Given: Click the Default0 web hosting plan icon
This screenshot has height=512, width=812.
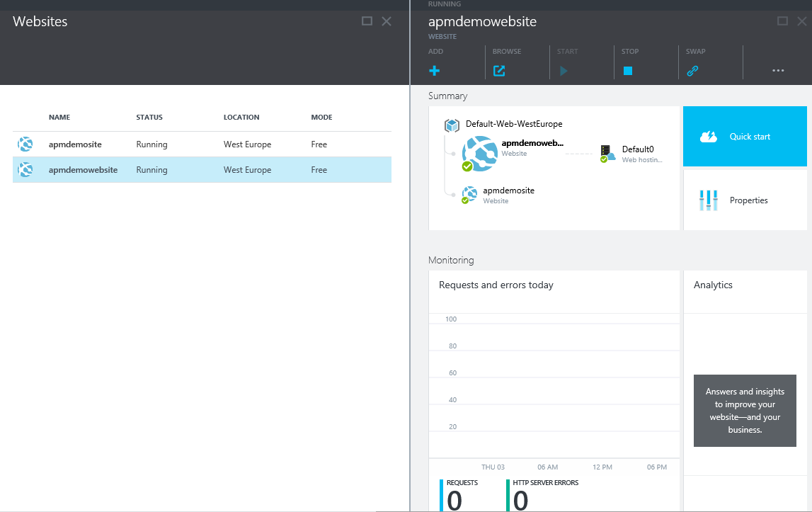Looking at the screenshot, I should pyautogui.click(x=607, y=154).
